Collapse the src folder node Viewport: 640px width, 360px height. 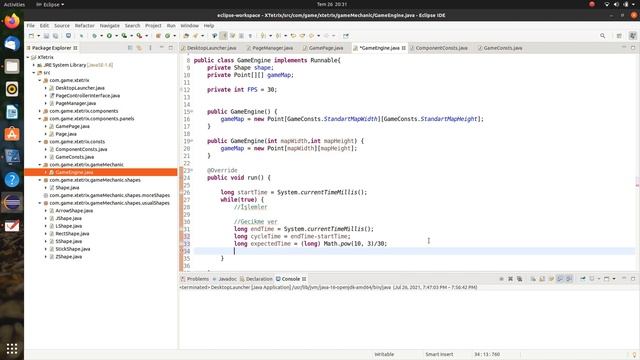click(x=34, y=73)
